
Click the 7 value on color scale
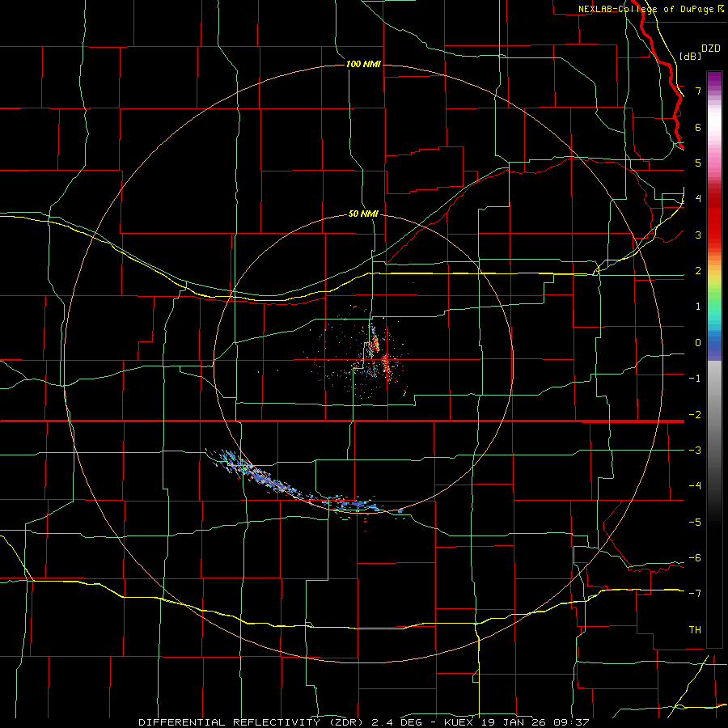click(698, 91)
